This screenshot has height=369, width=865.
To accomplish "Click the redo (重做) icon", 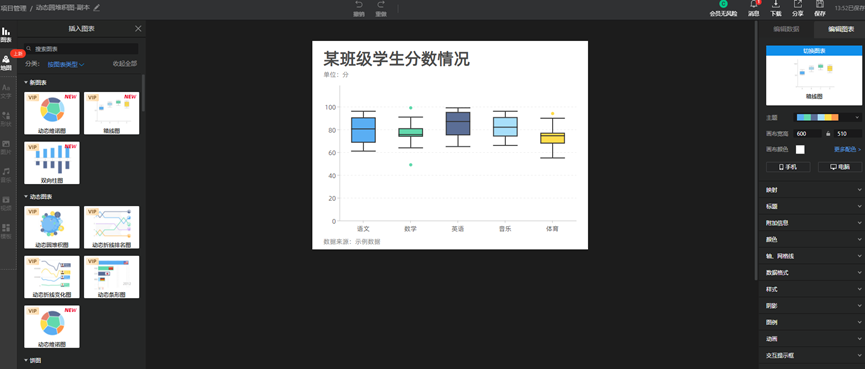I will pos(381,4).
